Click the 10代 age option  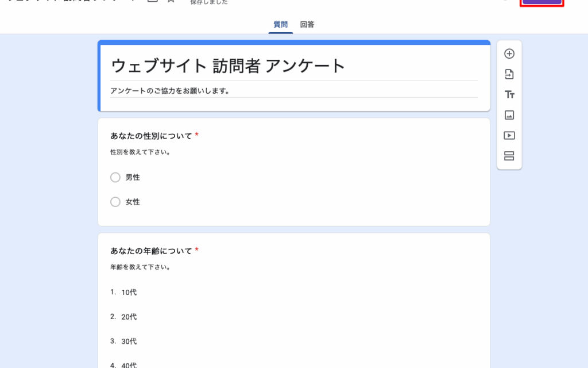coord(129,292)
